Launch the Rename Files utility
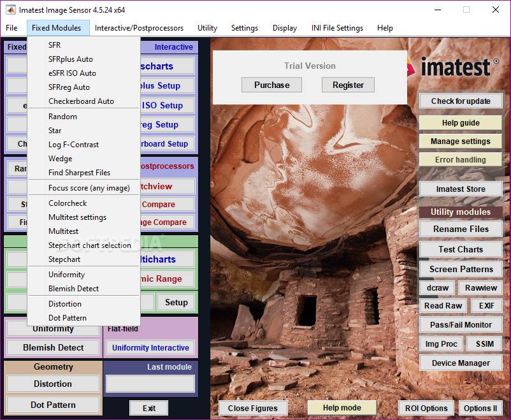Viewport: 511px width, 420px height. (461, 229)
